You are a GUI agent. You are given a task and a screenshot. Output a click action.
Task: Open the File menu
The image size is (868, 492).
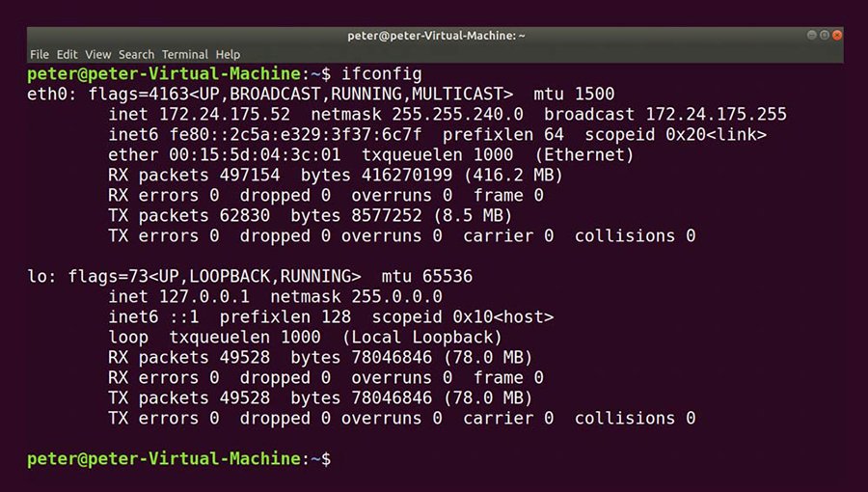coord(39,55)
